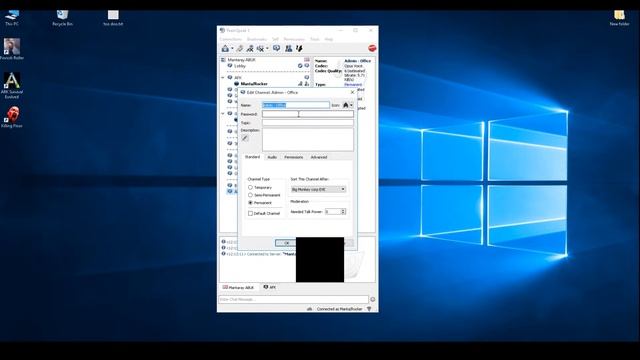Screen dimensions: 640x360
Task: Click the Description text area
Action: click(x=308, y=140)
